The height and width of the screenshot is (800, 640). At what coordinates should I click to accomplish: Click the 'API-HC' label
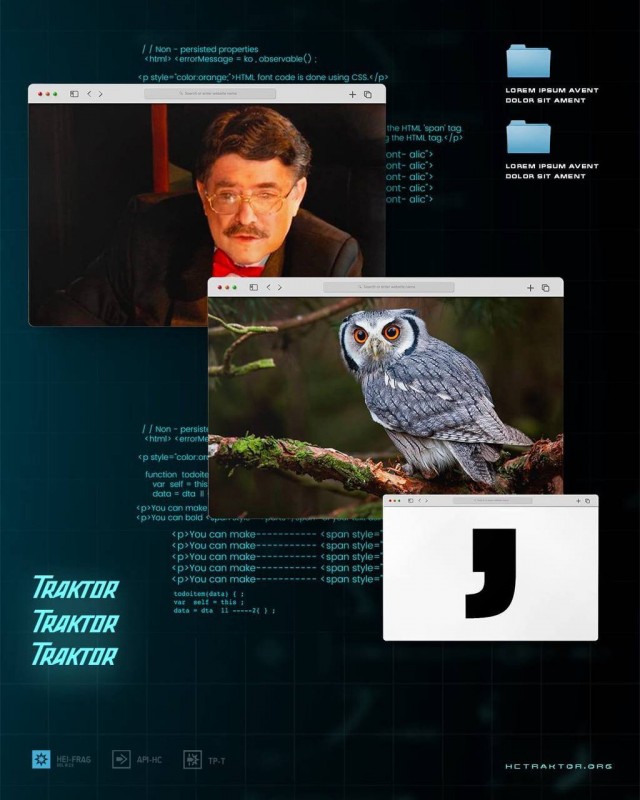tap(149, 760)
